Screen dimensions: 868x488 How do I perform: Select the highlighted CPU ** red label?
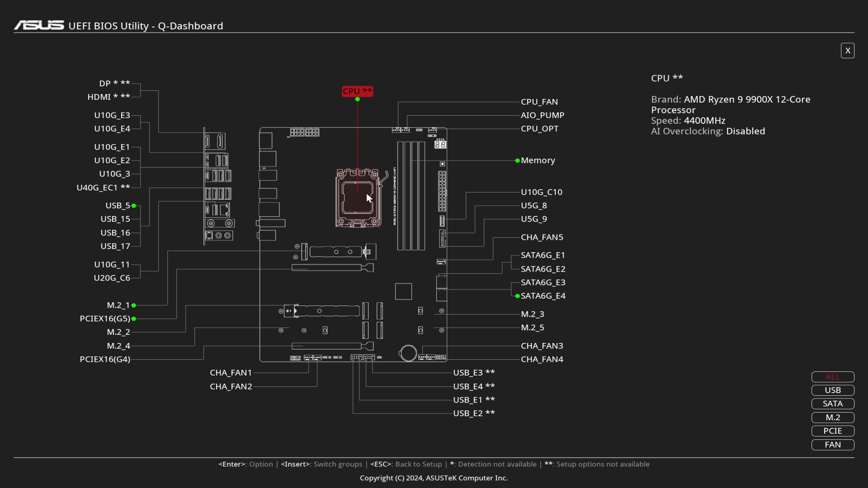[x=357, y=91]
